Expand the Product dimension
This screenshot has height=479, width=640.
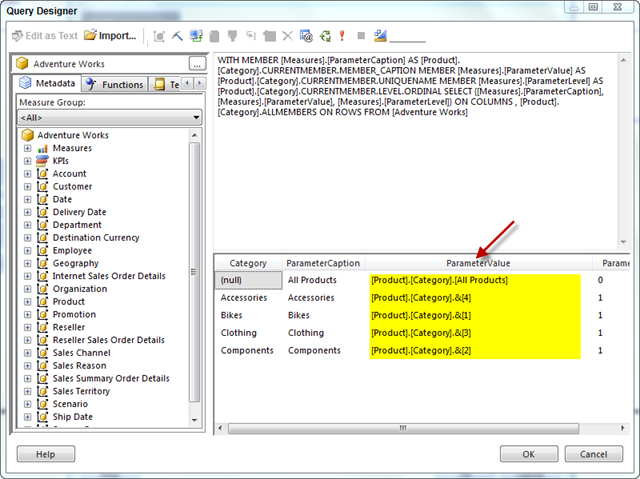[27, 302]
